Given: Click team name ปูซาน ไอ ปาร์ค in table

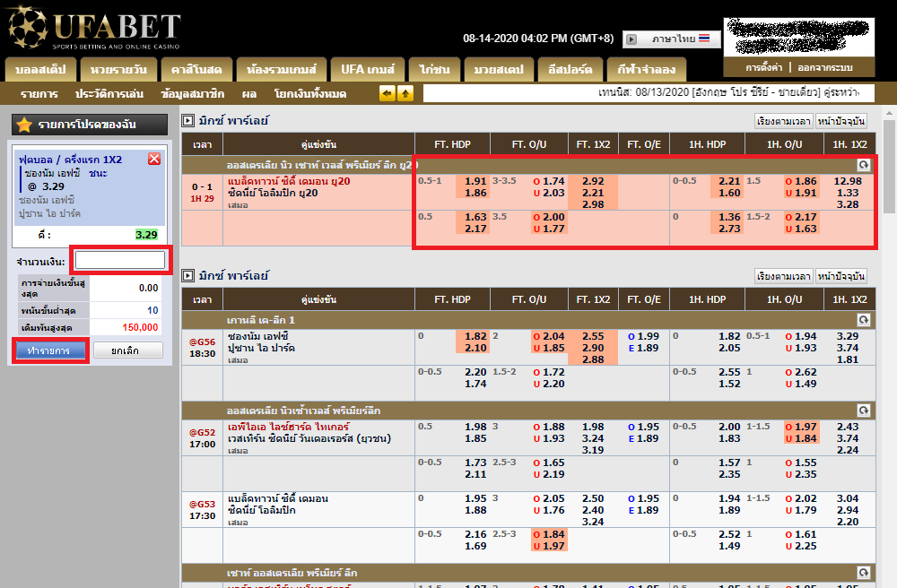Looking at the screenshot, I should click(x=261, y=348).
